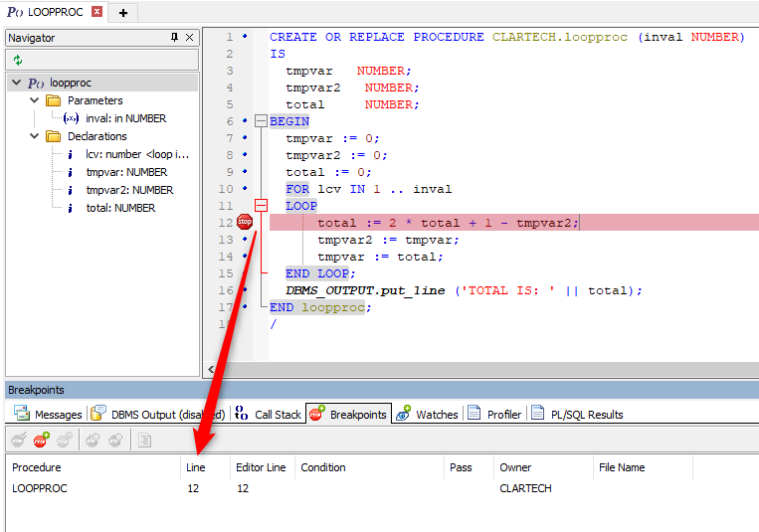The width and height of the screenshot is (759, 532).
Task: Open the Call Stack tab
Action: tap(269, 414)
